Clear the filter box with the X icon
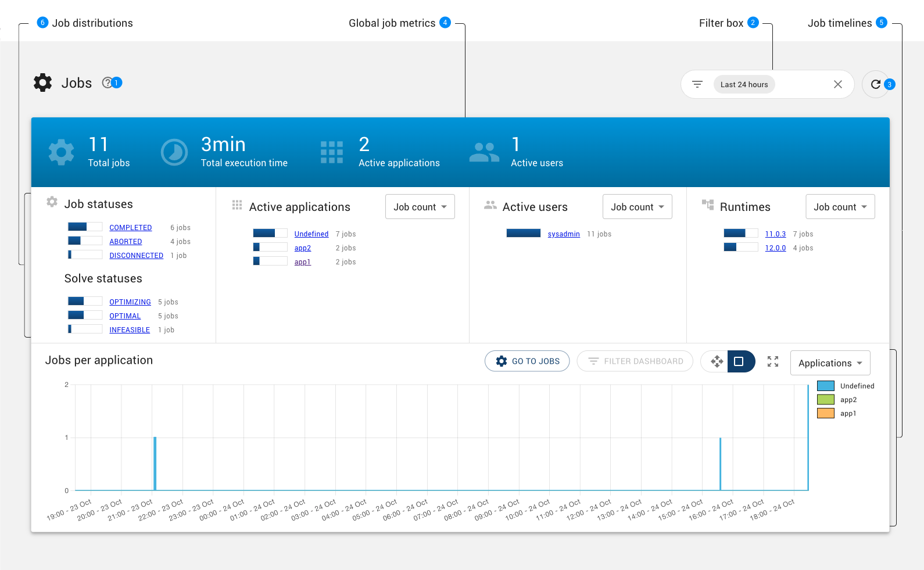 point(837,84)
